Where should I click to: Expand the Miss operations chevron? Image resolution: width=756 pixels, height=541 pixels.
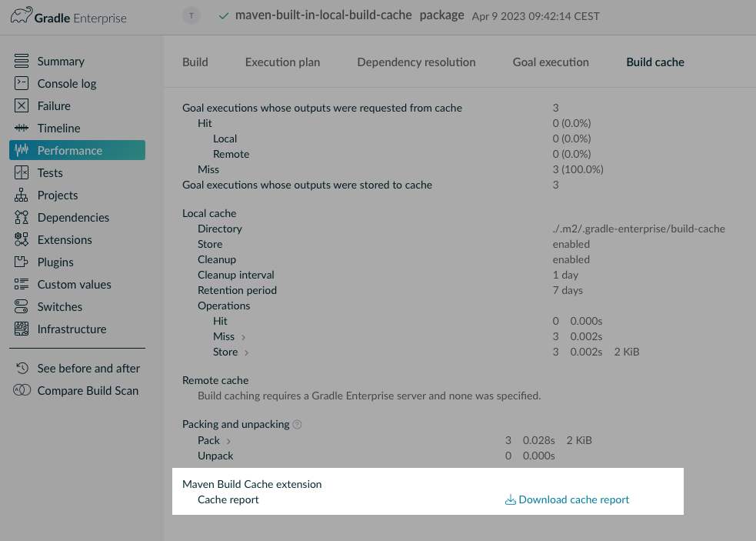pos(244,337)
